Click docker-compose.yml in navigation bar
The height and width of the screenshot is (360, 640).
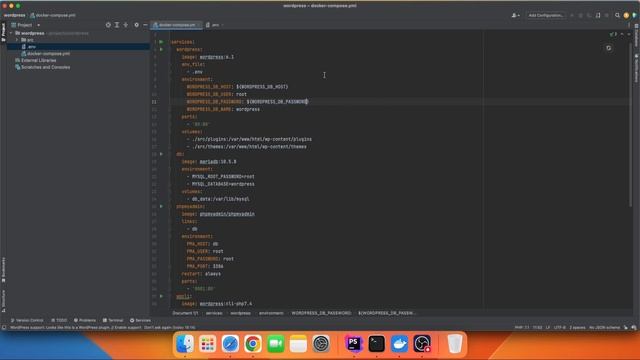(x=53, y=15)
